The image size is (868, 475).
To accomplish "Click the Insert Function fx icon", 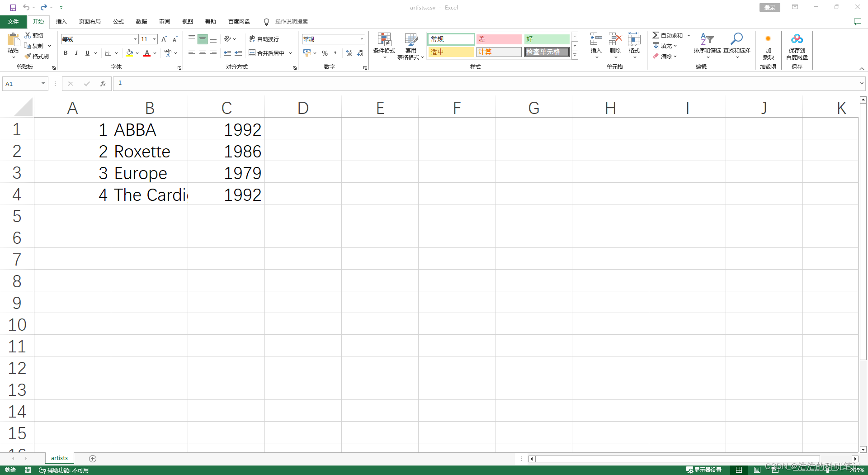I will point(103,84).
